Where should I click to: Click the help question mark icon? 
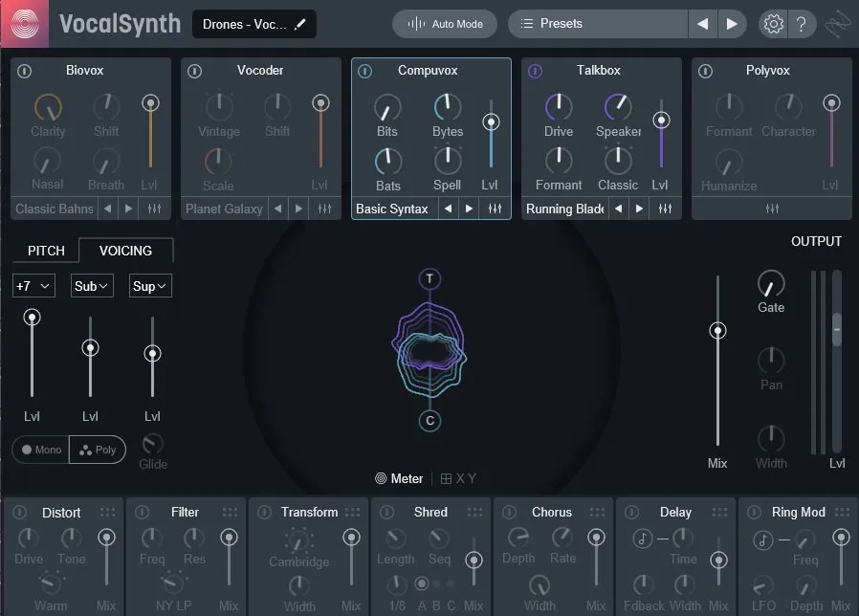pyautogui.click(x=802, y=24)
